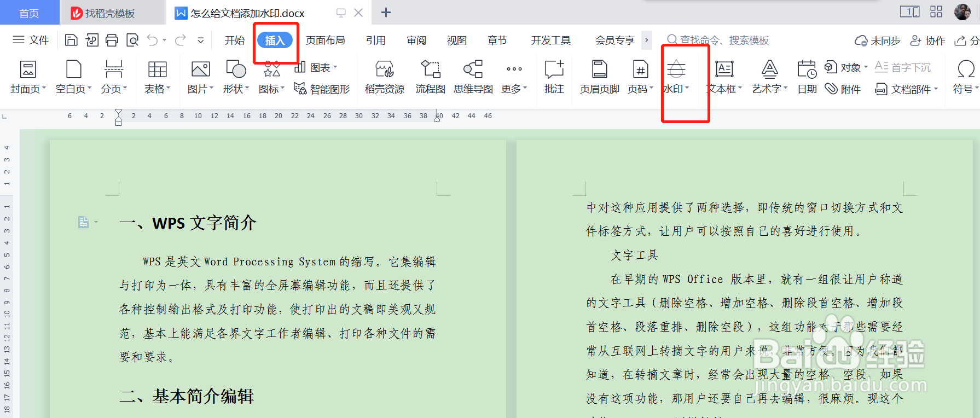Insert a Mind Map (思维导图)
The image size is (980, 418).
(473, 77)
